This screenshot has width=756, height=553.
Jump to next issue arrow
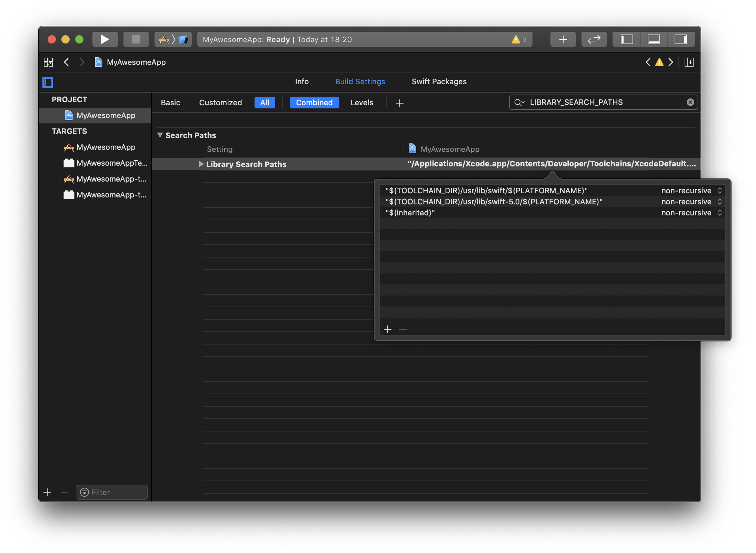point(671,62)
